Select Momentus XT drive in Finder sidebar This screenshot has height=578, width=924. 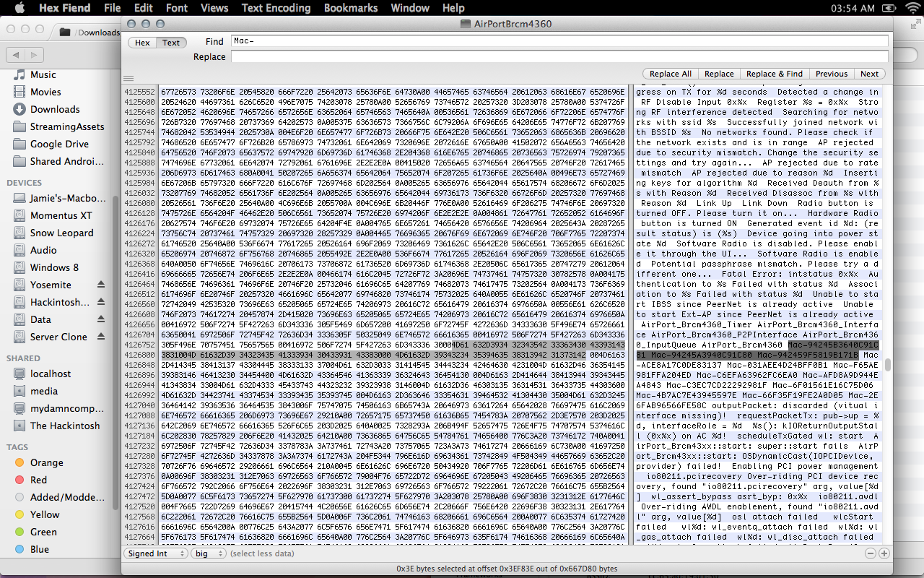61,215
